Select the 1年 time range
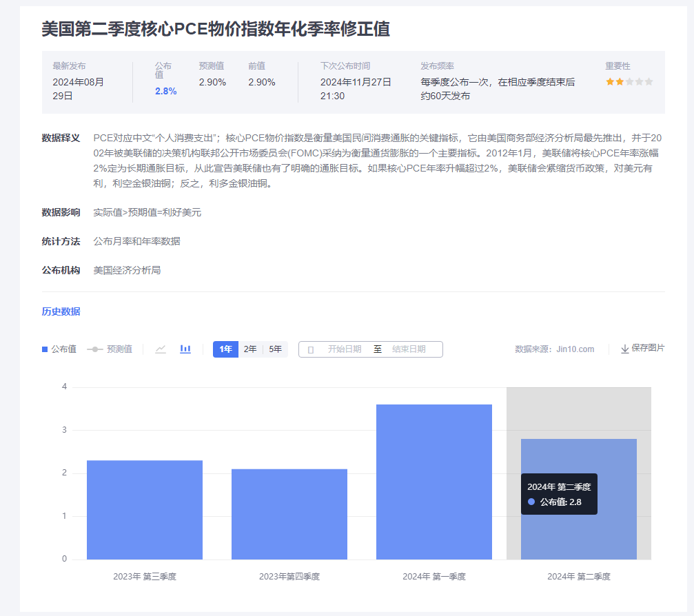Screen dimensions: 694x616 point(225,349)
